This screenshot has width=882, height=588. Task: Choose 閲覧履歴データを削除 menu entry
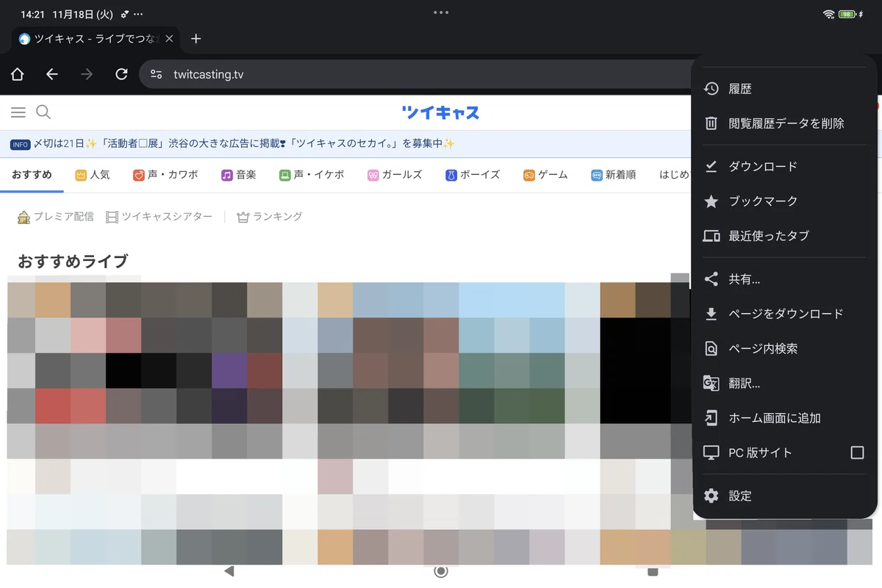784,123
